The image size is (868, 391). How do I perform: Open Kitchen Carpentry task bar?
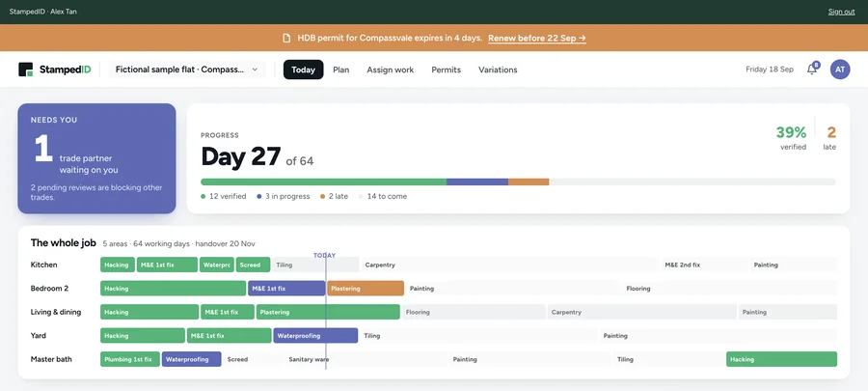click(509, 265)
